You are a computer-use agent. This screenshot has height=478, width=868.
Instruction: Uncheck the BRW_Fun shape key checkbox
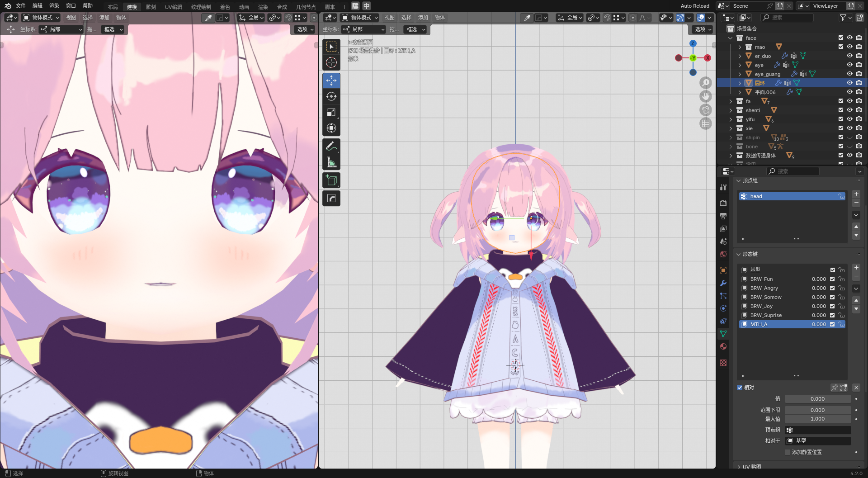(x=832, y=279)
